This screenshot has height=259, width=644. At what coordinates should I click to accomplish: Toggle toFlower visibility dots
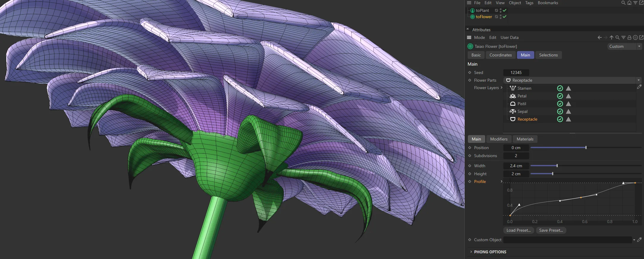(501, 17)
